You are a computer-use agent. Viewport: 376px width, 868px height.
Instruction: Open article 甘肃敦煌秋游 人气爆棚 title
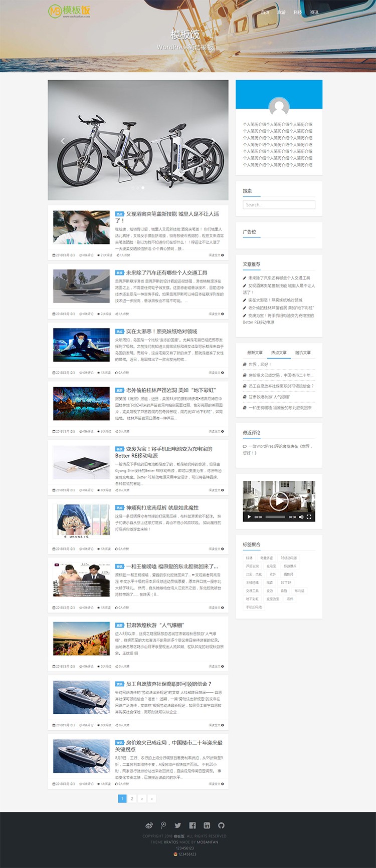[155, 625]
